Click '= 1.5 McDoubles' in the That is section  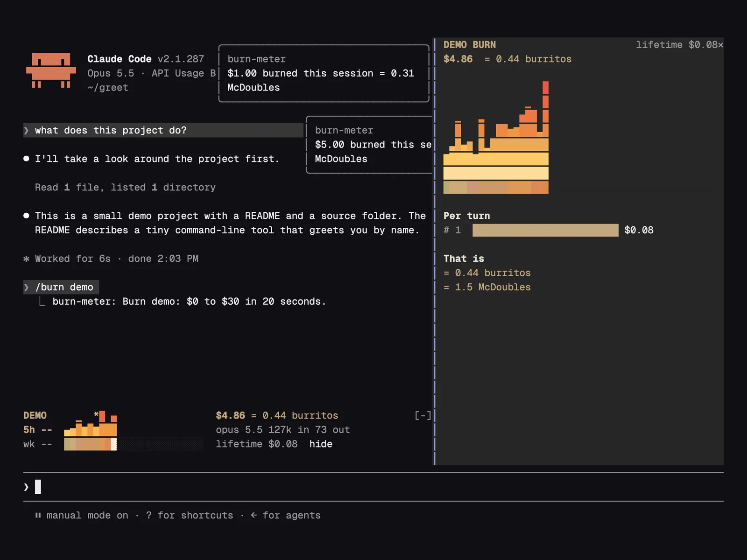487,287
